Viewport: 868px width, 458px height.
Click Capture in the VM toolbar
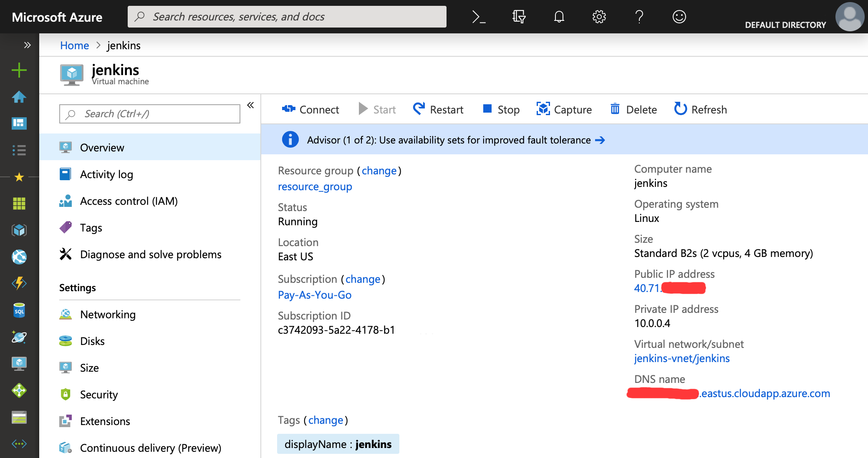(x=564, y=109)
